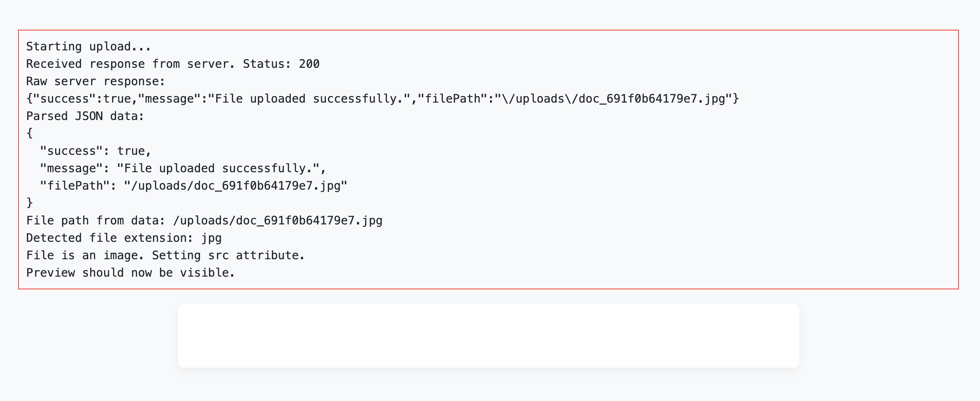Click the "Starting upload..." log line

(x=88, y=46)
